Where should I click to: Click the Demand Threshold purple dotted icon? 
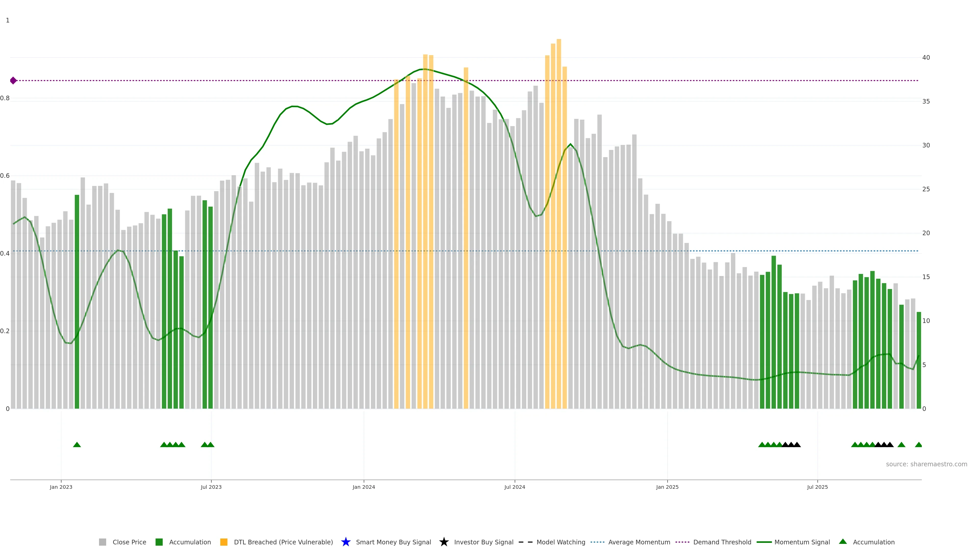[682, 542]
